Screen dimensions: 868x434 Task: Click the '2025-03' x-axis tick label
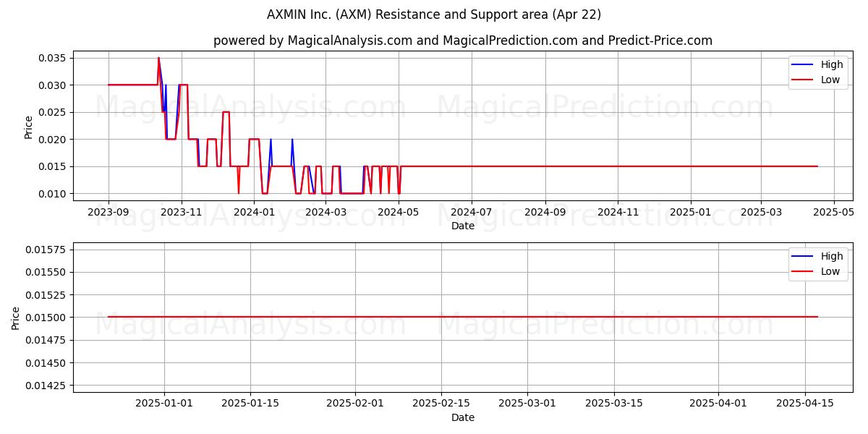pyautogui.click(x=760, y=213)
